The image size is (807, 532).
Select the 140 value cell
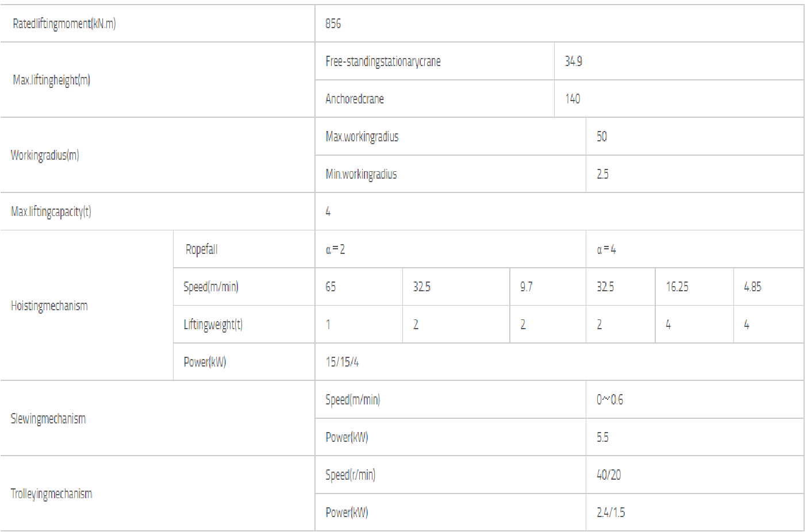coord(573,99)
